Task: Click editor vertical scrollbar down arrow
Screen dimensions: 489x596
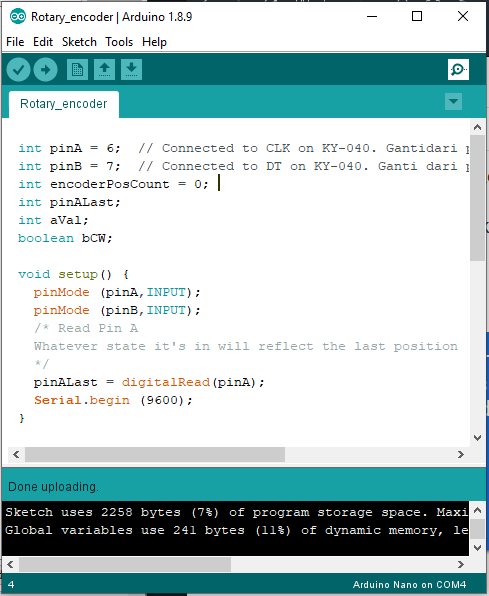Action: (478, 438)
